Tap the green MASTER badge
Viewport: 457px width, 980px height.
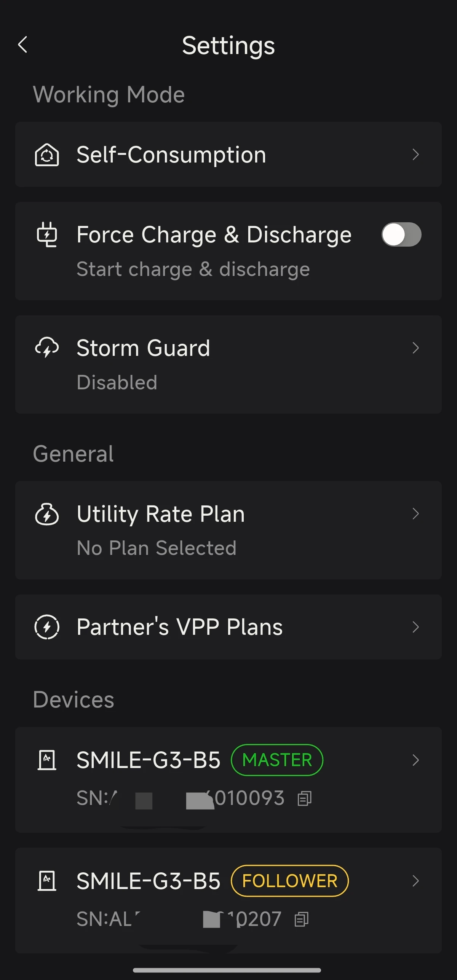click(x=277, y=760)
